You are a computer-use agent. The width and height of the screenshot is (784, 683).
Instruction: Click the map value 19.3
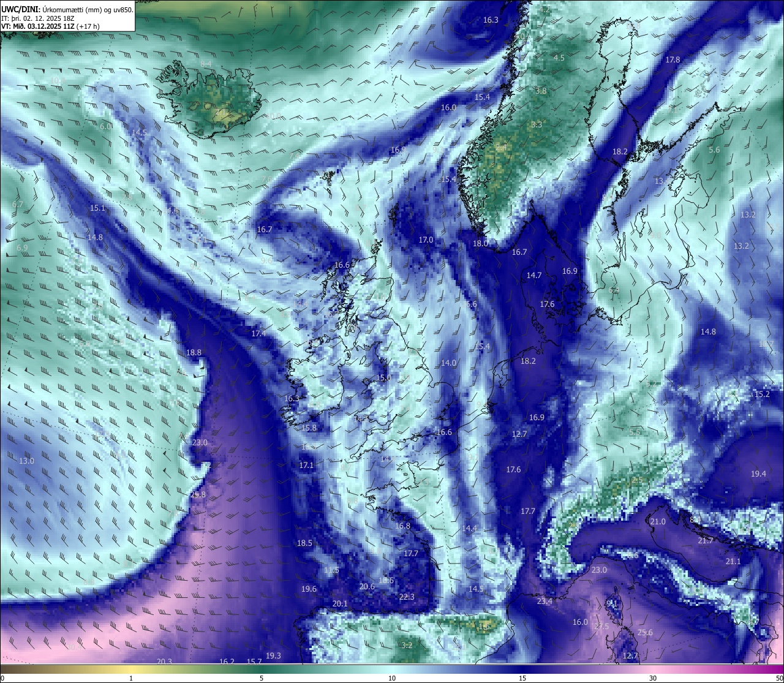pyautogui.click(x=273, y=655)
